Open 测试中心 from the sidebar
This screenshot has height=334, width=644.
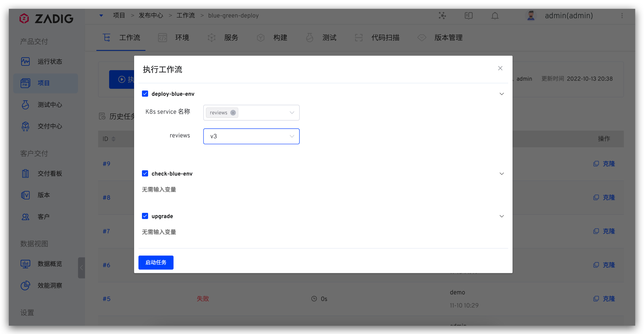[50, 105]
